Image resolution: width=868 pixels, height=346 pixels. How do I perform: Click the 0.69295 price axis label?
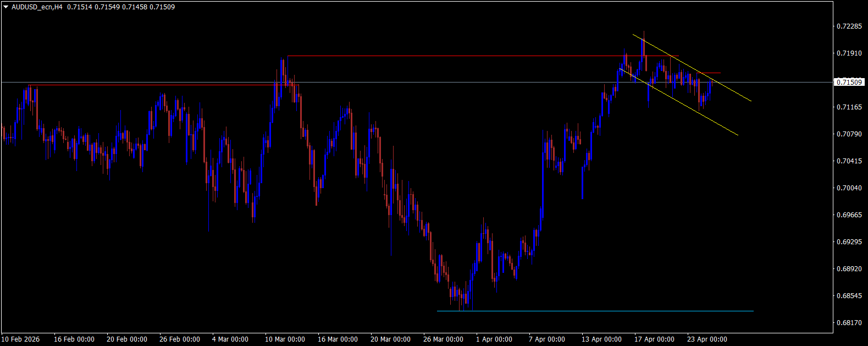tap(849, 242)
